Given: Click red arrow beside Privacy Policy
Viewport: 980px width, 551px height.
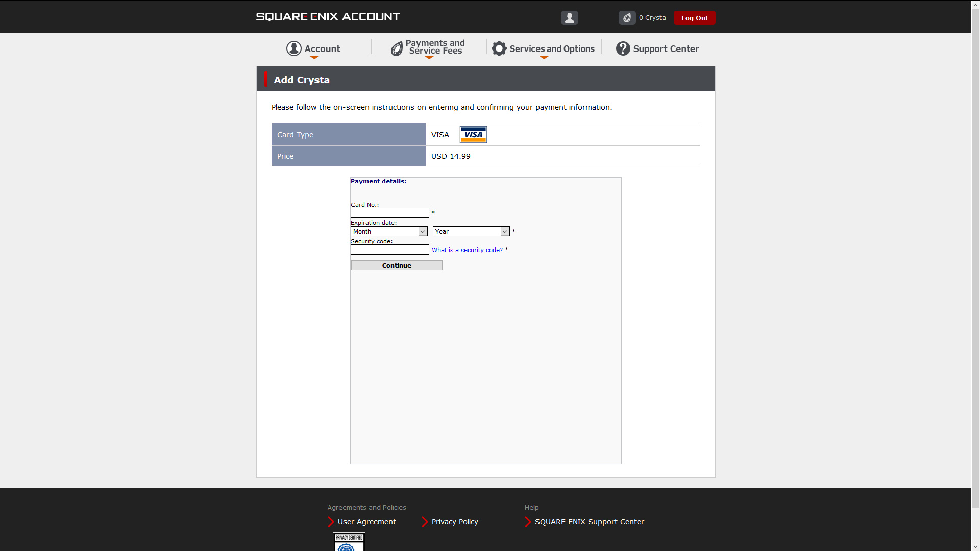Looking at the screenshot, I should click(425, 522).
